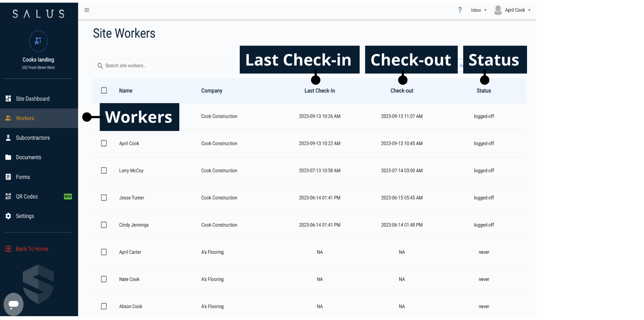This screenshot has height=320, width=644.
Task: Open the QR Codes page
Action: [x=8, y=196]
